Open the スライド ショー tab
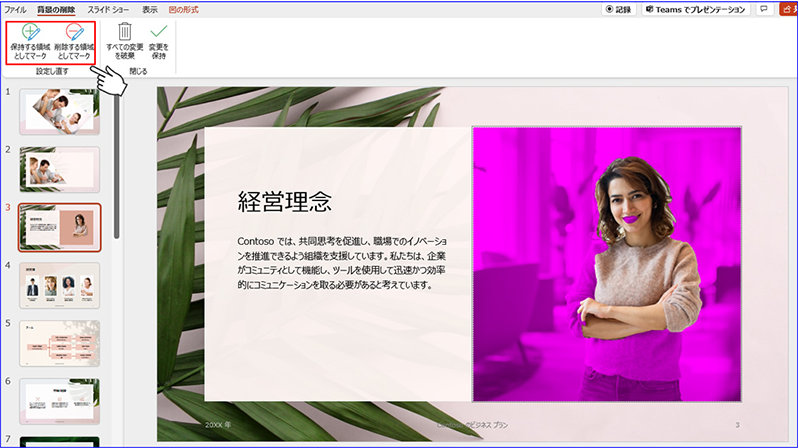The width and height of the screenshot is (799, 448). click(x=108, y=9)
